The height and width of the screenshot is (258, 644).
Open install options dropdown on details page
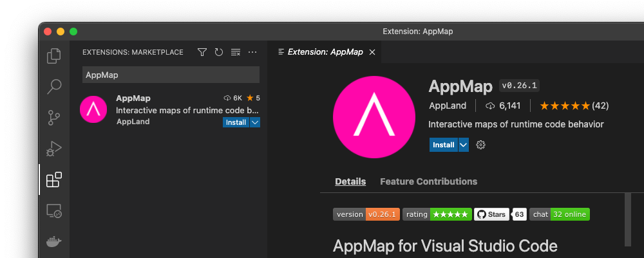(x=463, y=145)
